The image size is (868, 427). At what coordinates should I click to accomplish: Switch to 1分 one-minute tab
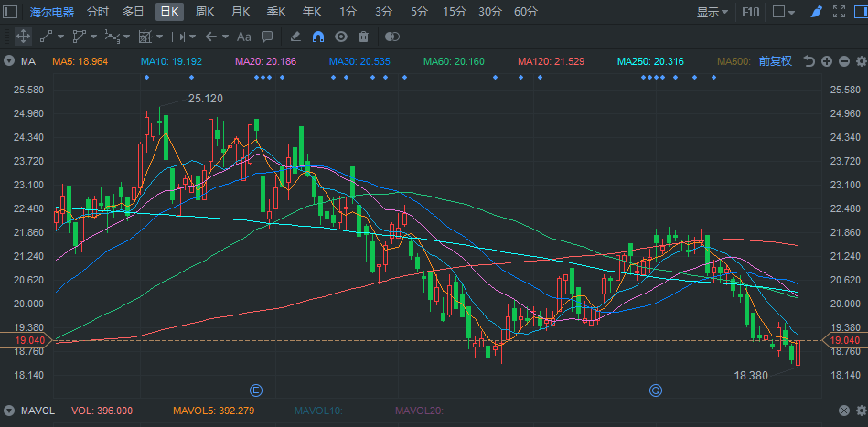pos(348,12)
